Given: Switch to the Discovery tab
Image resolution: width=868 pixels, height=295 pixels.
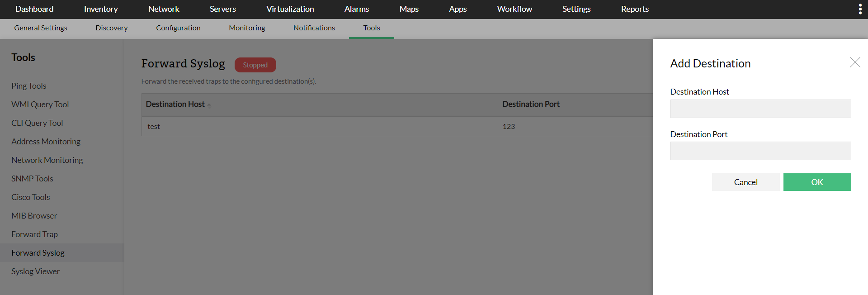Looking at the screenshot, I should click(x=112, y=28).
